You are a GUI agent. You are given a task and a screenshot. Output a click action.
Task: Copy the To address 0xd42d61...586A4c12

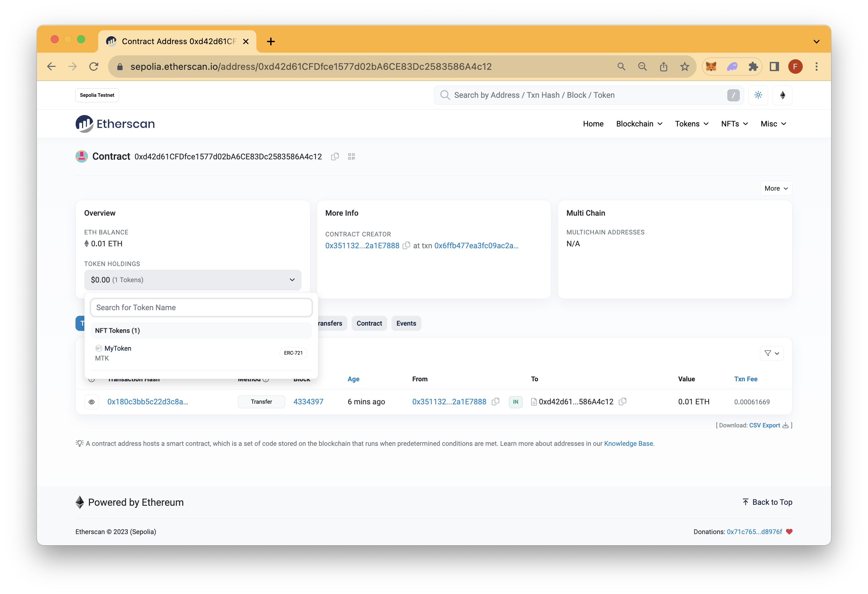[x=622, y=401]
